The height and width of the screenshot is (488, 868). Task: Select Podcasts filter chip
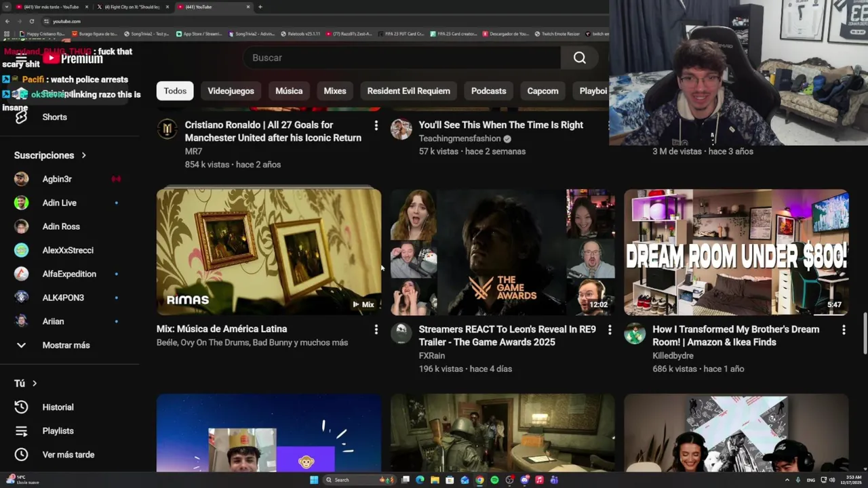[x=489, y=91]
